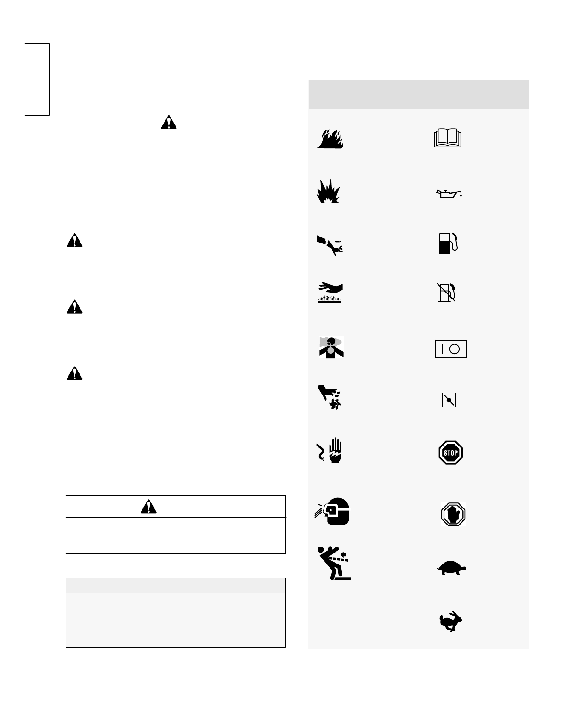Select the fuel pump icon

[x=448, y=244]
